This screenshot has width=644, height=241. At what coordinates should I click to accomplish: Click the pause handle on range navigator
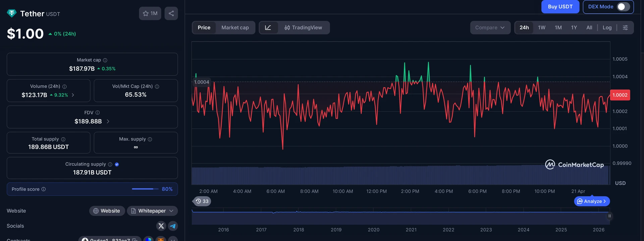pos(609,216)
